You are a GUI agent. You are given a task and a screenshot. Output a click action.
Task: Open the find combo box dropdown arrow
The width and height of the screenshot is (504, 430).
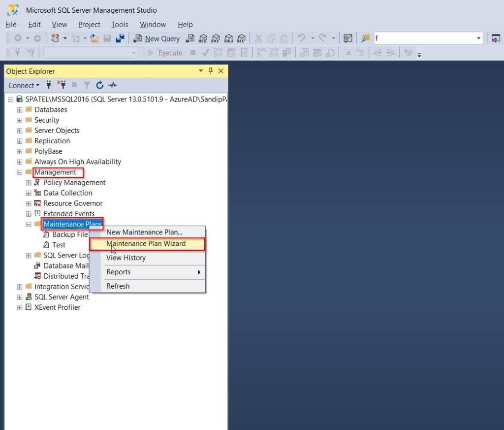[x=478, y=38]
